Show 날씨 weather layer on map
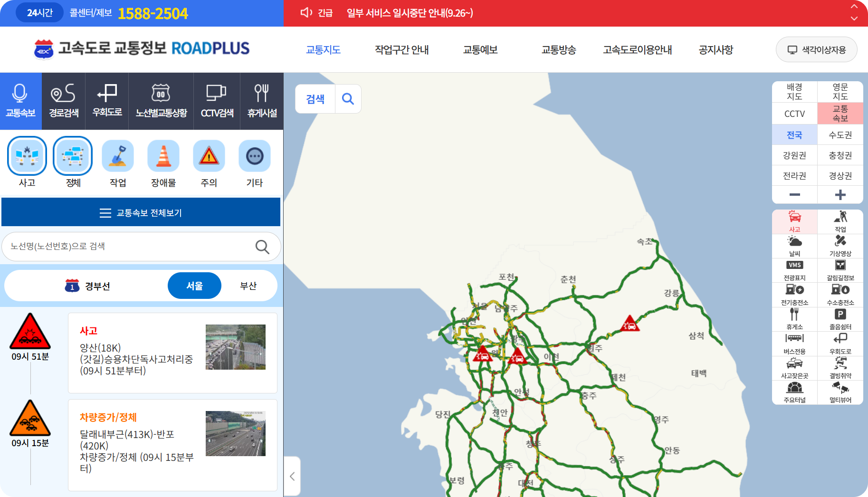 (795, 246)
